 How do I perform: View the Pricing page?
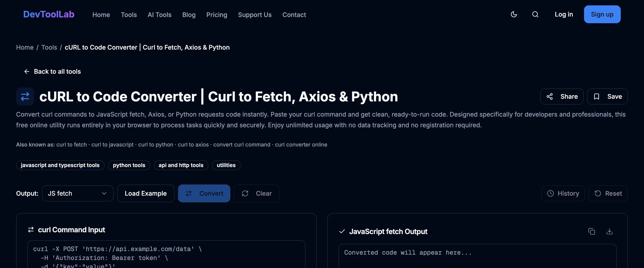[216, 15]
